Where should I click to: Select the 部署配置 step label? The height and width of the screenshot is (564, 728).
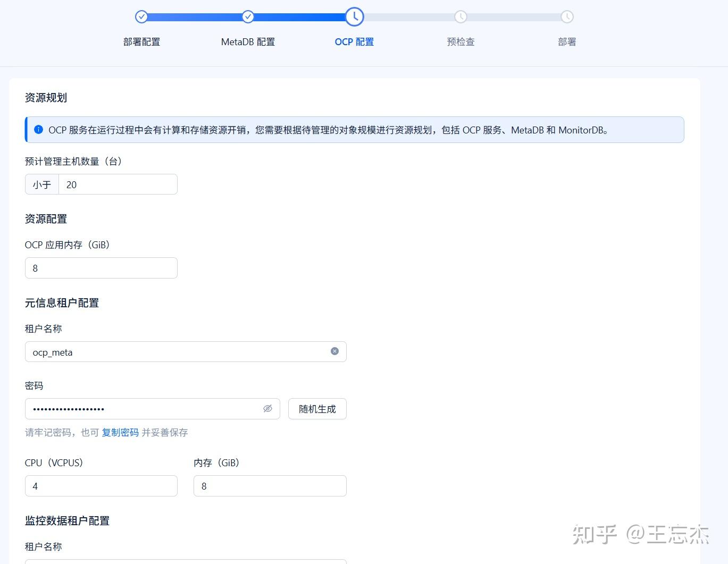click(x=141, y=41)
